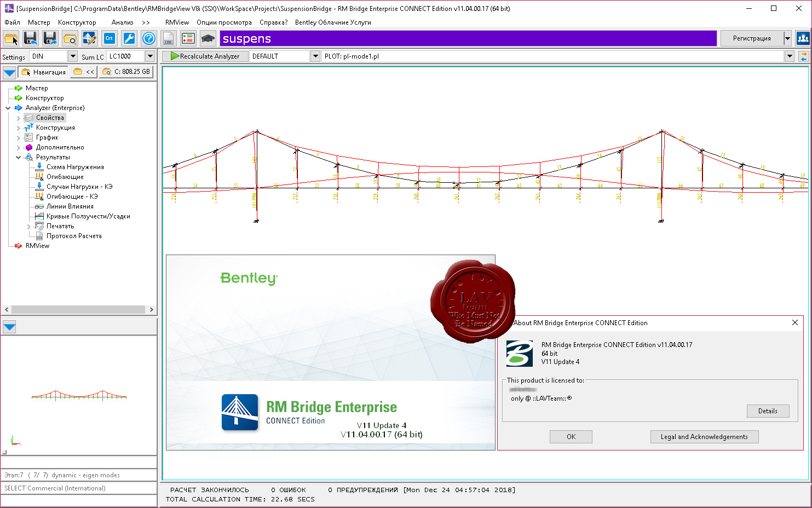The height and width of the screenshot is (508, 812).
Task: Click the tree scrollbar right arrow
Action: pyautogui.click(x=152, y=309)
